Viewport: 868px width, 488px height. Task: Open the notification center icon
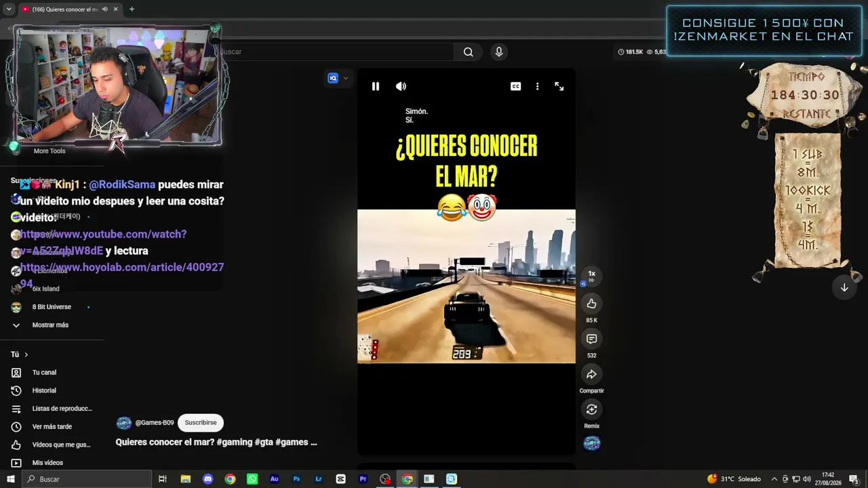tap(853, 479)
